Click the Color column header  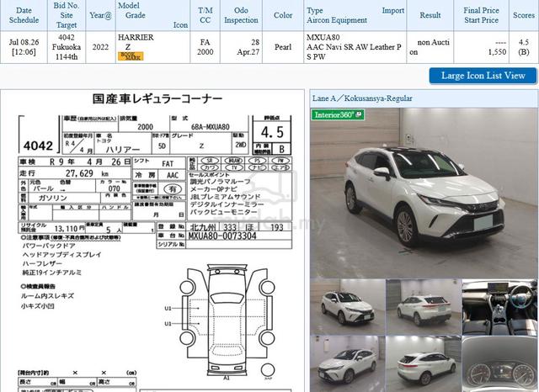283,15
